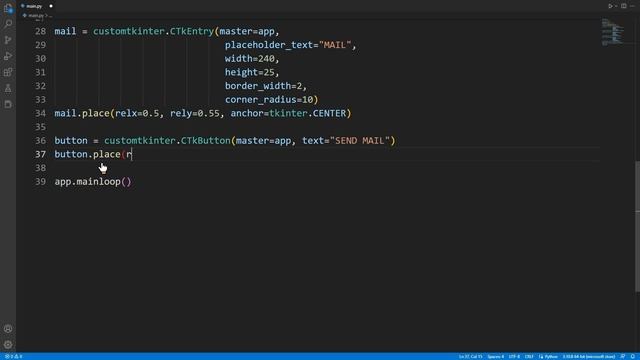
Task: Open the Manage gear icon
Action: pos(8,345)
